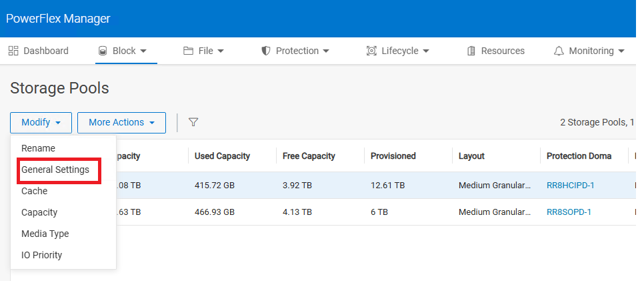Click the Protection shield icon
This screenshot has width=644, height=281.
click(x=265, y=51)
